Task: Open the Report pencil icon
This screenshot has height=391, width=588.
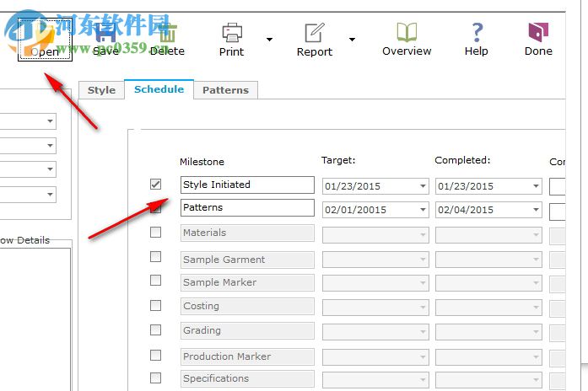Action: [314, 34]
